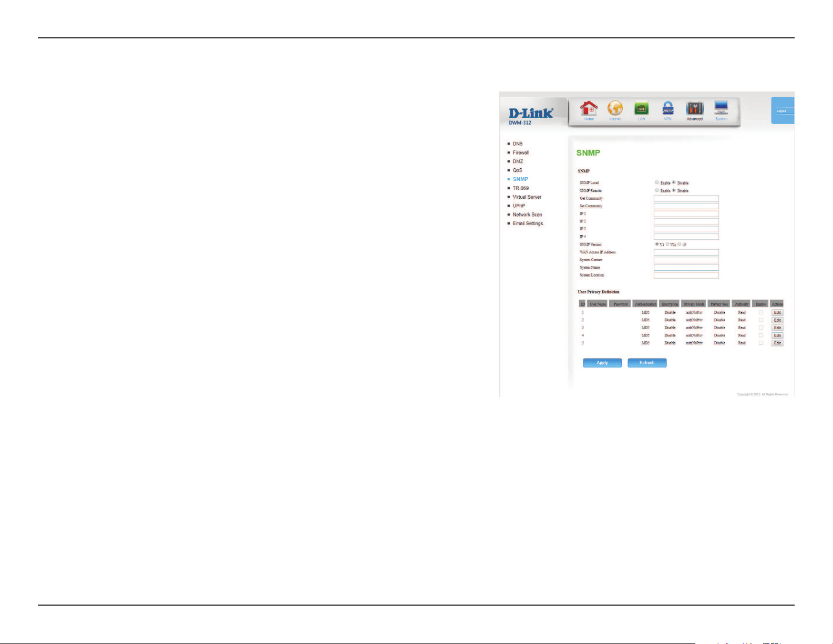The height and width of the screenshot is (644, 833).
Task: Edit user privacy entry 5
Action: [777, 343]
